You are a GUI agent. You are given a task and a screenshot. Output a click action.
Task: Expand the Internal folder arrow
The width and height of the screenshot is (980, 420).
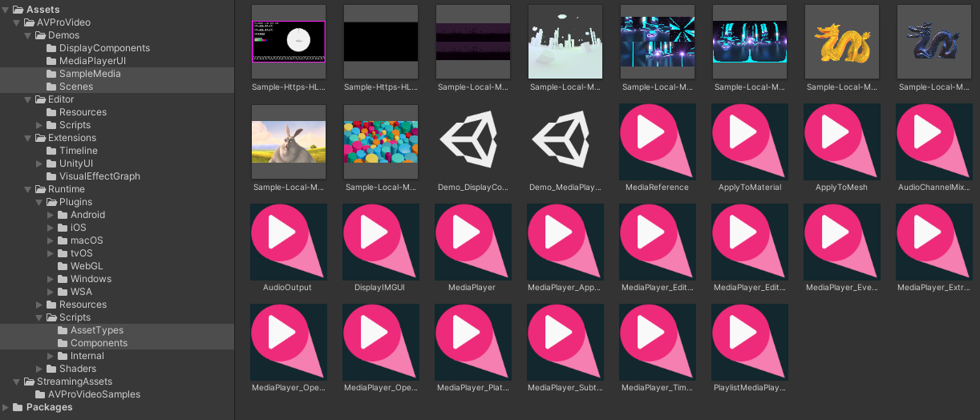pos(51,356)
